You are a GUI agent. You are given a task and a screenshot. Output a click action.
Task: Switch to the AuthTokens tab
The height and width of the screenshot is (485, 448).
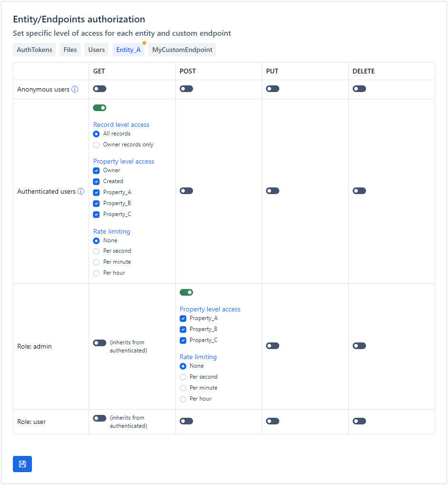[x=34, y=50]
